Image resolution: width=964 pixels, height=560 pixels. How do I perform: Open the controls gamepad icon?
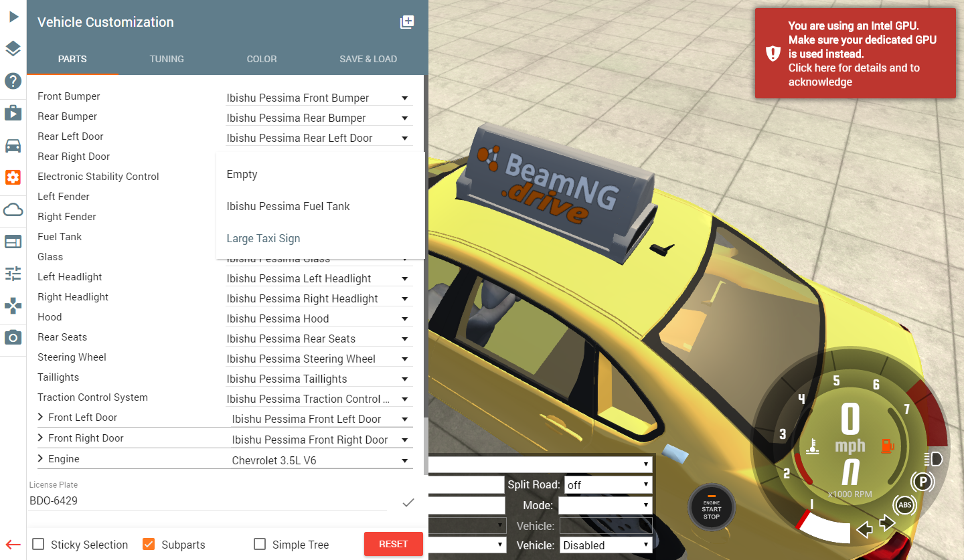13,306
